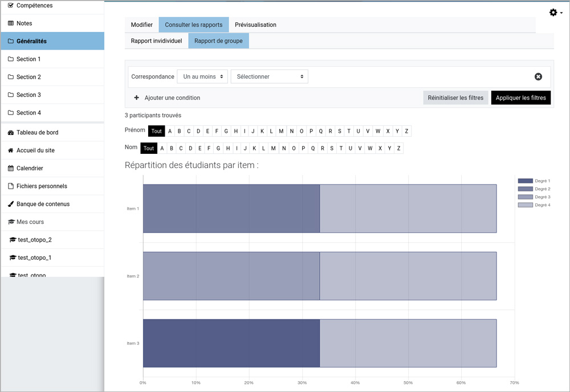Viewport: 570px width, 392px height.
Task: Switch to Rapport invidividuel tab
Action: (156, 41)
